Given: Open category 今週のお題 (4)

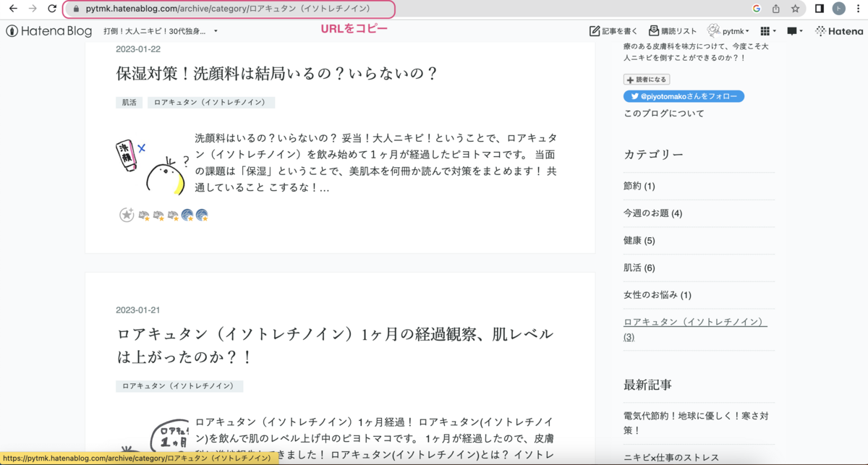Looking at the screenshot, I should click(653, 213).
